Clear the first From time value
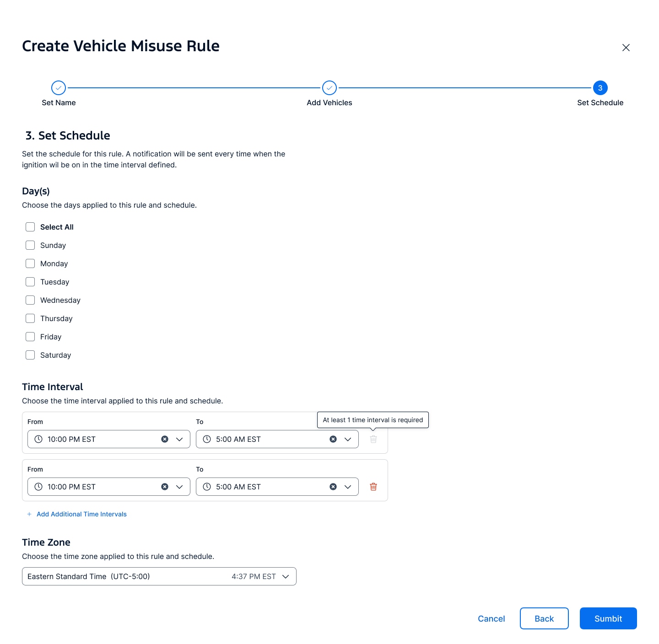This screenshot has height=644, width=659. 165,439
